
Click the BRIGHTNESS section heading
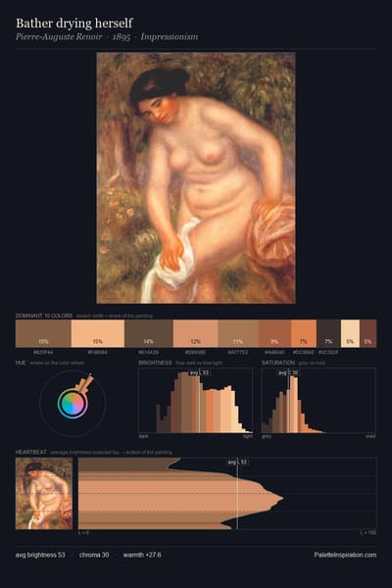[x=155, y=363]
